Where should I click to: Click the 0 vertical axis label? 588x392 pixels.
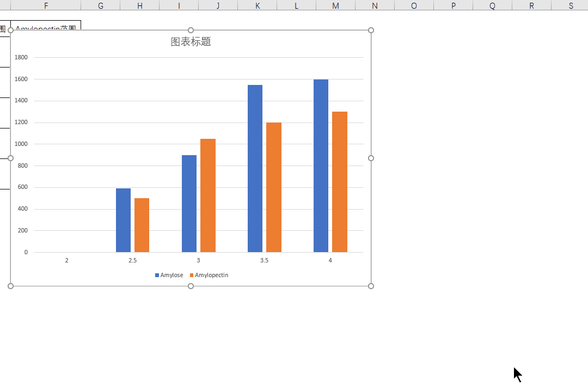click(26, 253)
